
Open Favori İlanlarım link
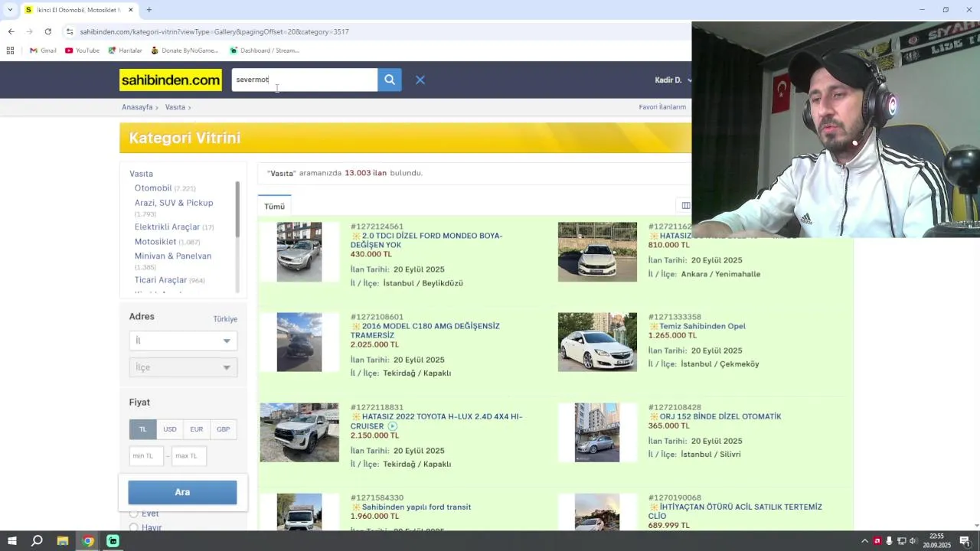[662, 107]
